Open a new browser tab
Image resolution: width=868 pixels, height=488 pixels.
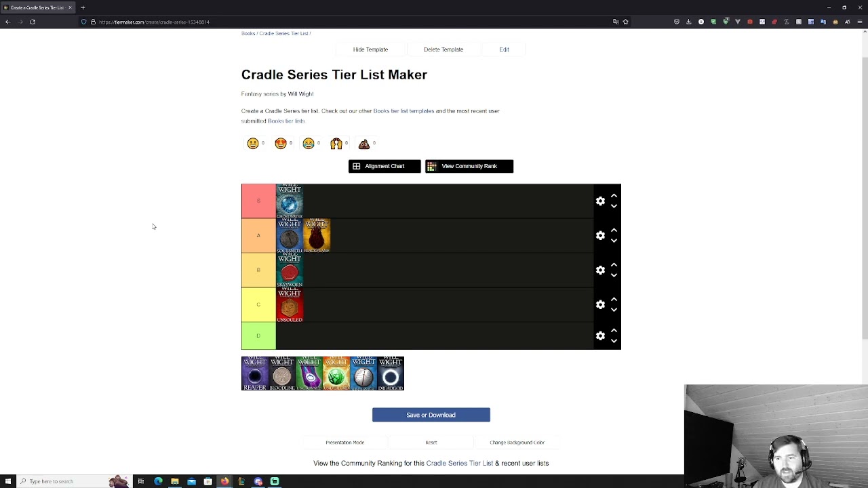pyautogui.click(x=83, y=7)
